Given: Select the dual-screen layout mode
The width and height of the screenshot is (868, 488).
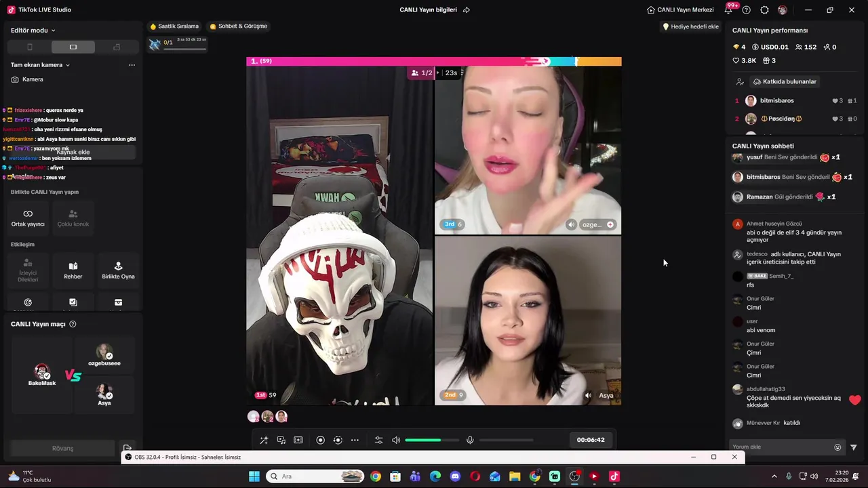Looking at the screenshot, I should point(117,47).
